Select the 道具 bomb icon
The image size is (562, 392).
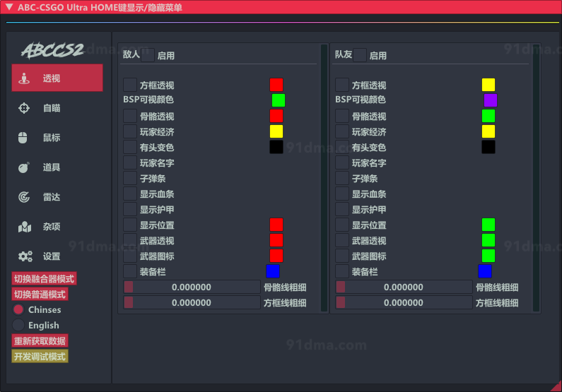24,167
